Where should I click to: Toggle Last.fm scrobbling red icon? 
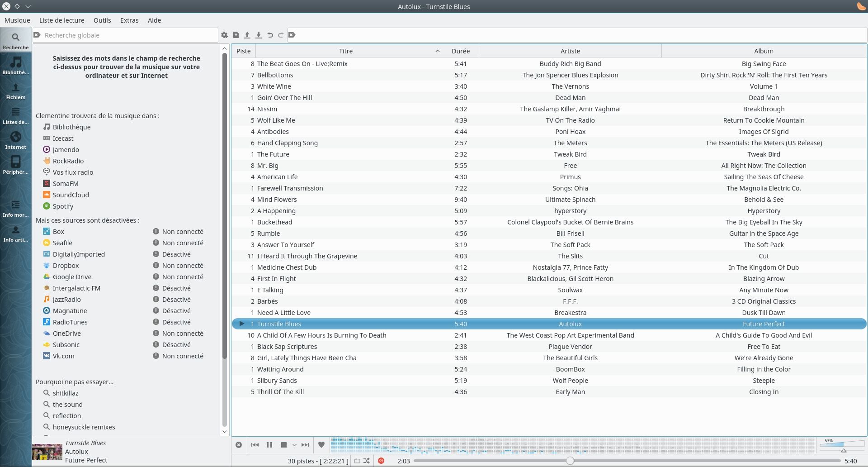(x=381, y=461)
